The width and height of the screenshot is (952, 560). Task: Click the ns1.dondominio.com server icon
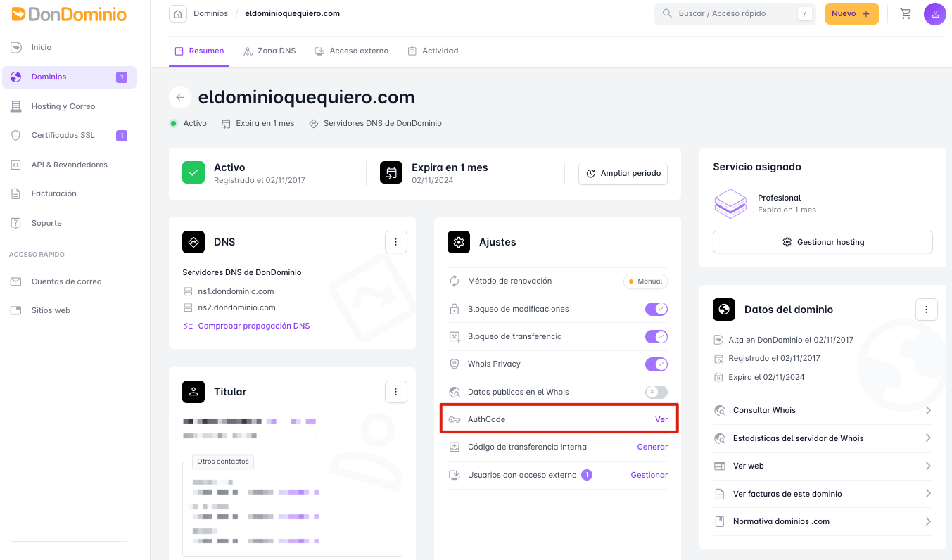pos(188,291)
